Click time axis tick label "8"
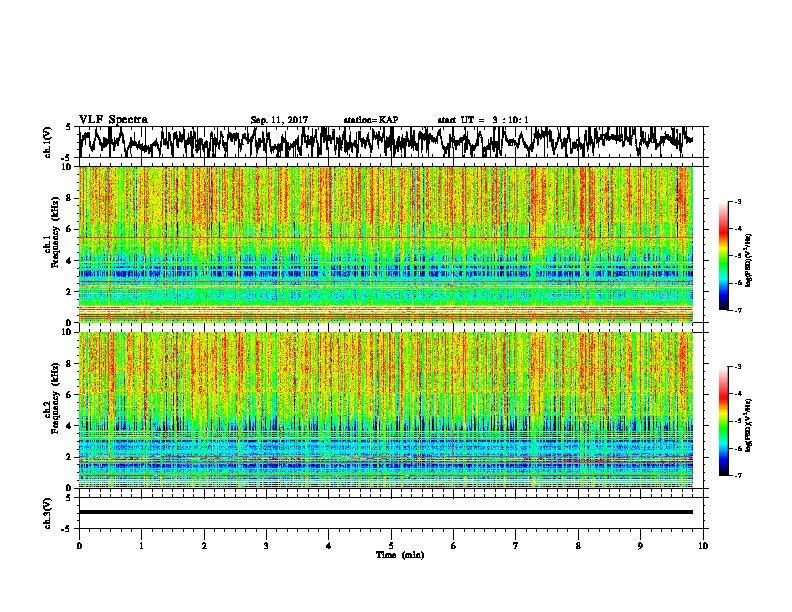 pos(578,546)
